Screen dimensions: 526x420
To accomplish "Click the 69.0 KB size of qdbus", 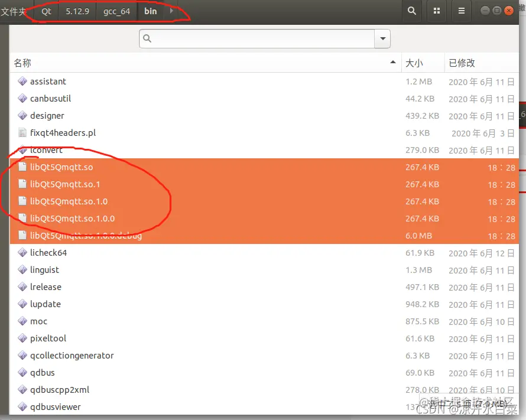I will pyautogui.click(x=420, y=372).
